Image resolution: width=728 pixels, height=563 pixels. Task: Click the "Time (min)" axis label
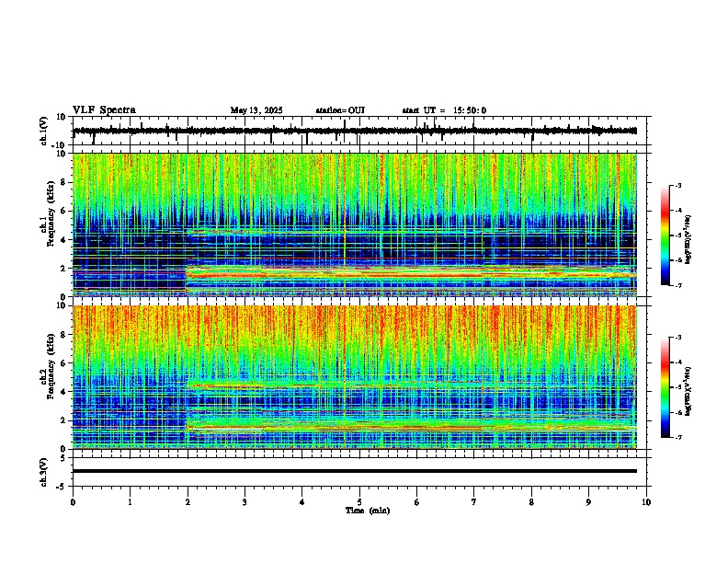tap(368, 511)
